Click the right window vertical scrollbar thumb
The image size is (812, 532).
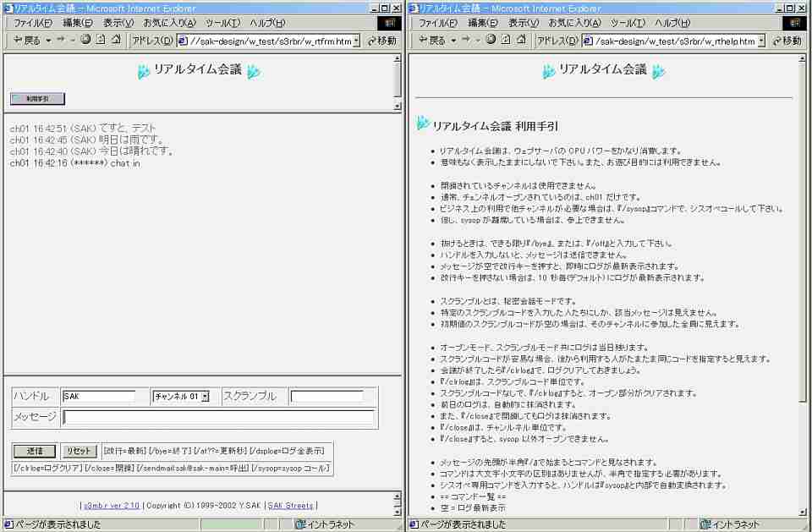pyautogui.click(x=802, y=232)
